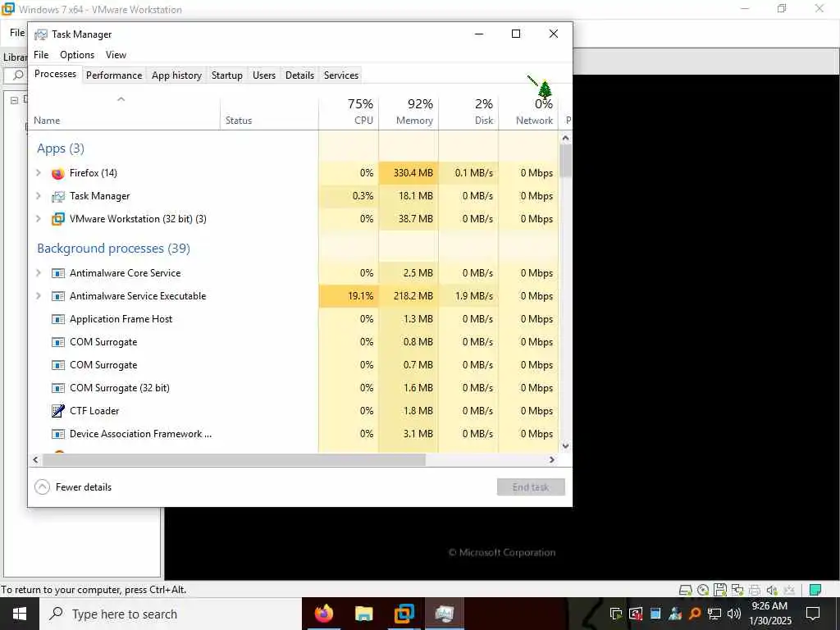Screen dimensions: 840x630
Task: Sort by the Network column header
Action: (x=528, y=112)
